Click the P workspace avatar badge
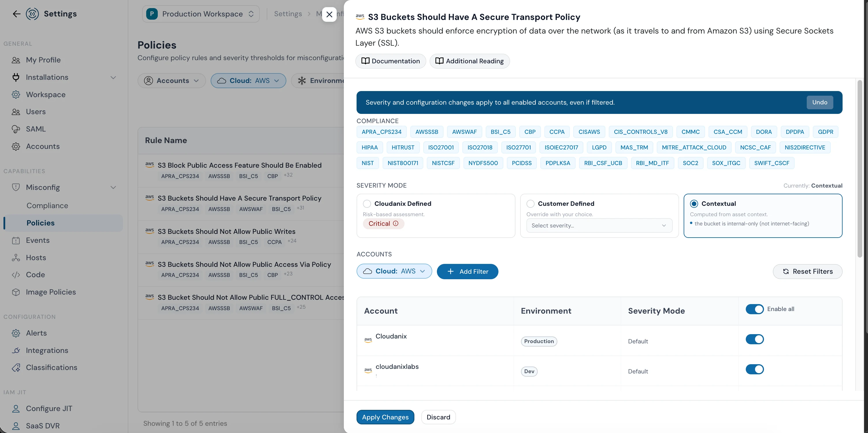 152,14
